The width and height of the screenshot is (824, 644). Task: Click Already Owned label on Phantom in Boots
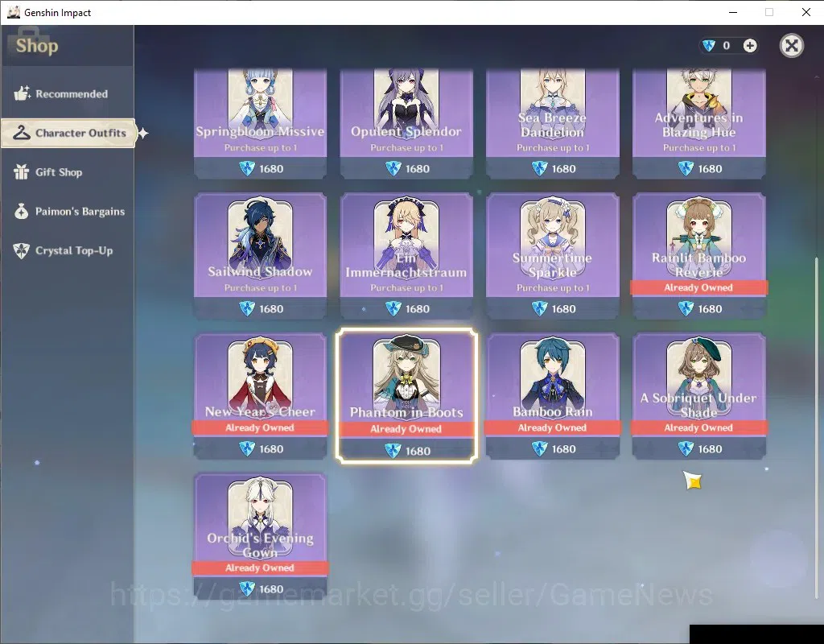pos(406,429)
